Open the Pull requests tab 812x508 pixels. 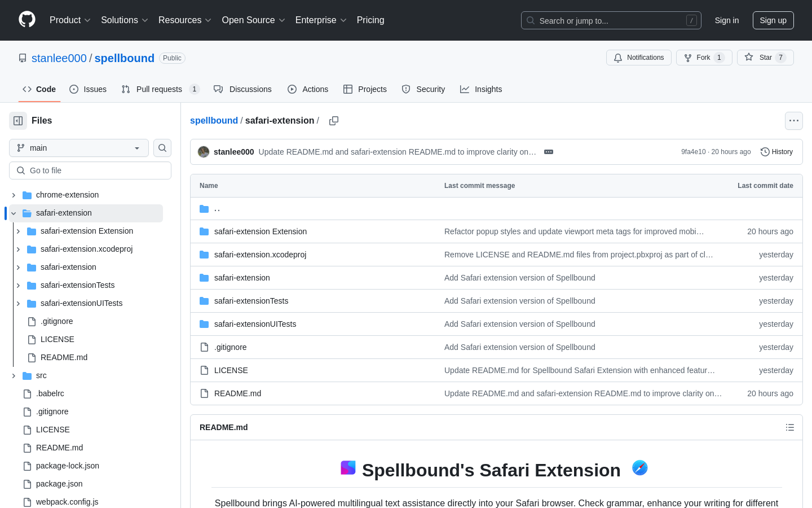[x=161, y=89]
